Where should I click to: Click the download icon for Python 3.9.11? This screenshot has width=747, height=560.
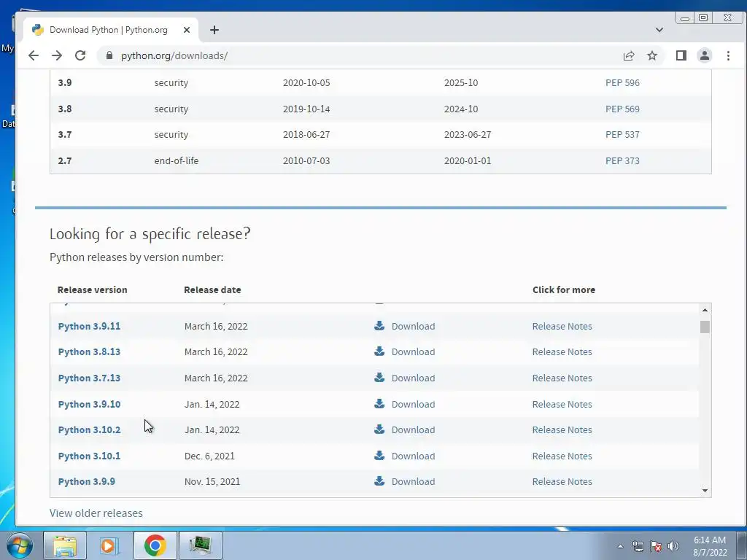(x=379, y=326)
